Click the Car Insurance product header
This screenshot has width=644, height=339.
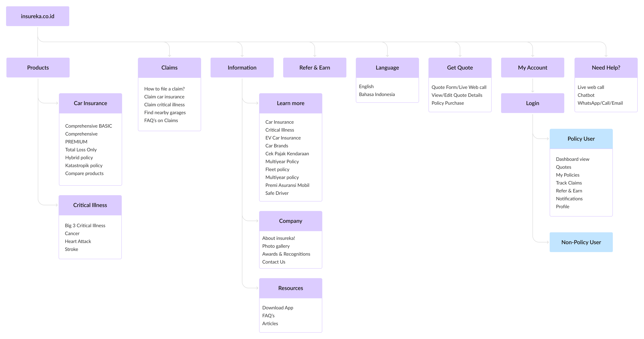click(x=90, y=103)
